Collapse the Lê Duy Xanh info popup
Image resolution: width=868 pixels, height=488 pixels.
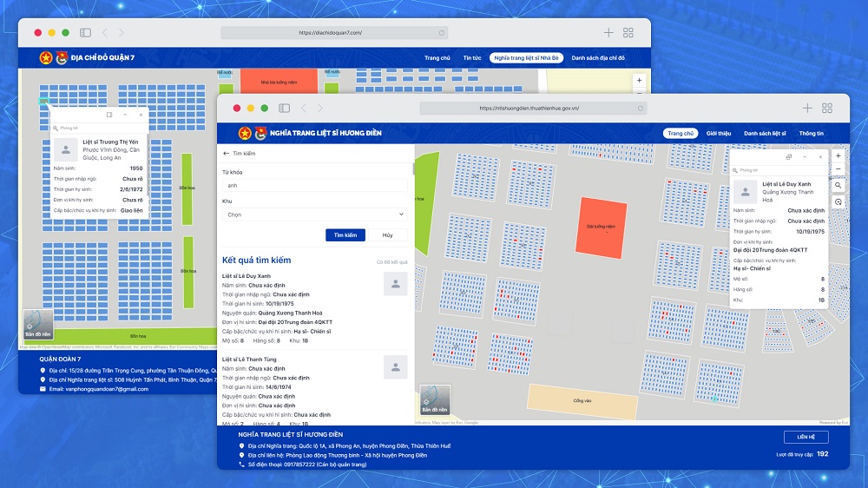[805, 157]
